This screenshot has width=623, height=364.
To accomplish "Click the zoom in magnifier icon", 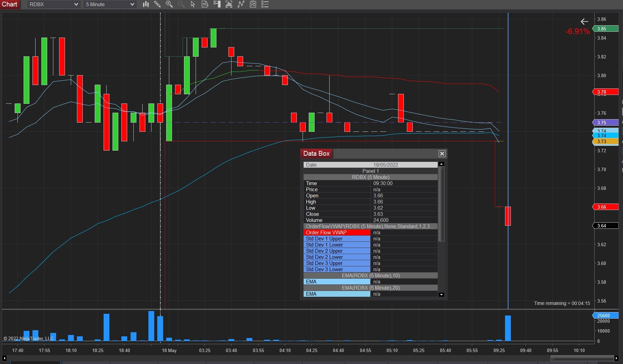I will (x=169, y=4).
